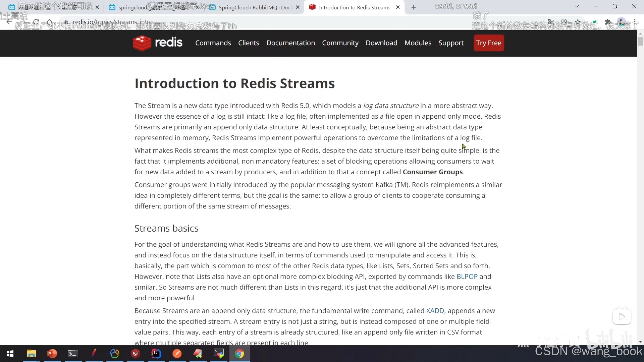Click the italic log data structure text
Image resolution: width=644 pixels, height=362 pixels.
click(x=391, y=106)
